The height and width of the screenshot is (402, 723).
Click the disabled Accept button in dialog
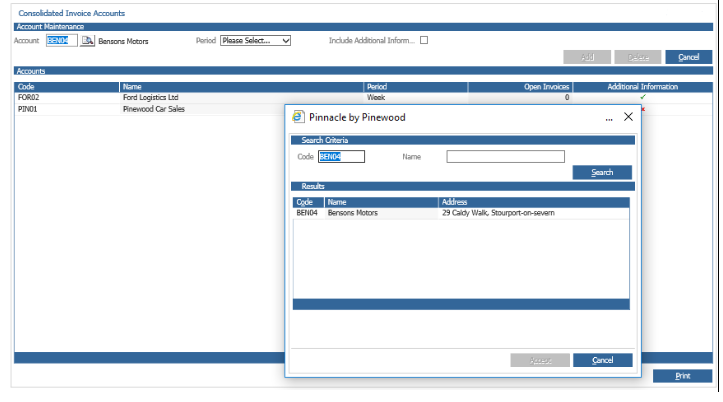540,360
